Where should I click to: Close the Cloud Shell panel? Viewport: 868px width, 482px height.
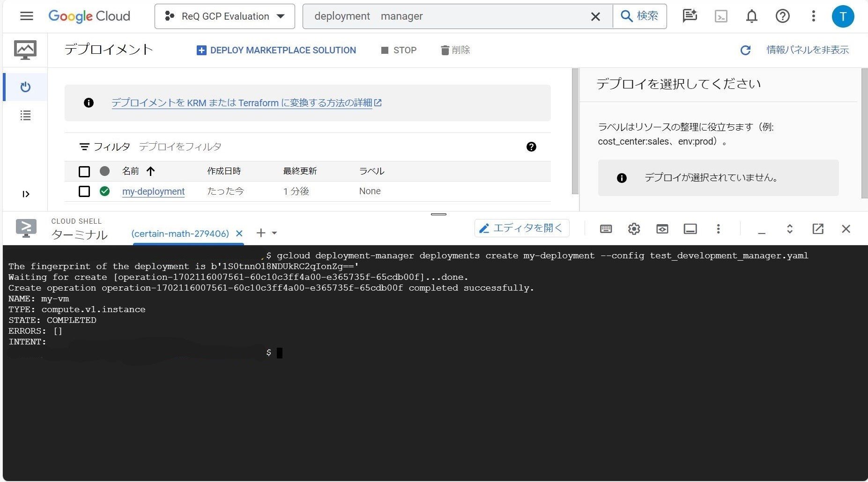846,229
